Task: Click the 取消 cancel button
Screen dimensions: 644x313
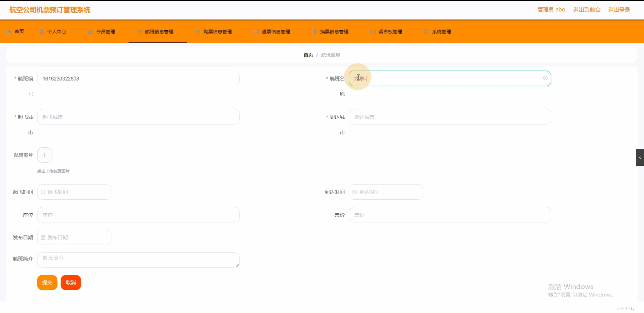Action: click(71, 282)
